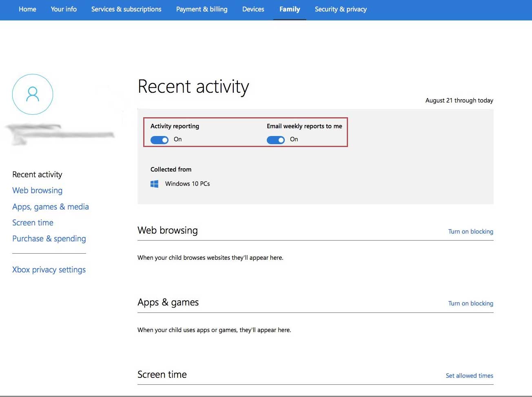Screen dimensions: 532x397
Task: Turn on blocking for Web browsing
Action: point(470,231)
